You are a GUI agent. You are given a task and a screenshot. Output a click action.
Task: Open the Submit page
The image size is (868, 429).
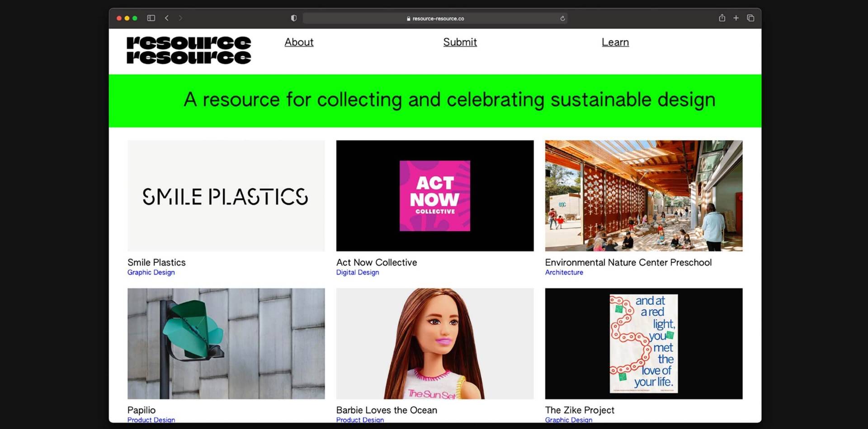click(x=460, y=42)
